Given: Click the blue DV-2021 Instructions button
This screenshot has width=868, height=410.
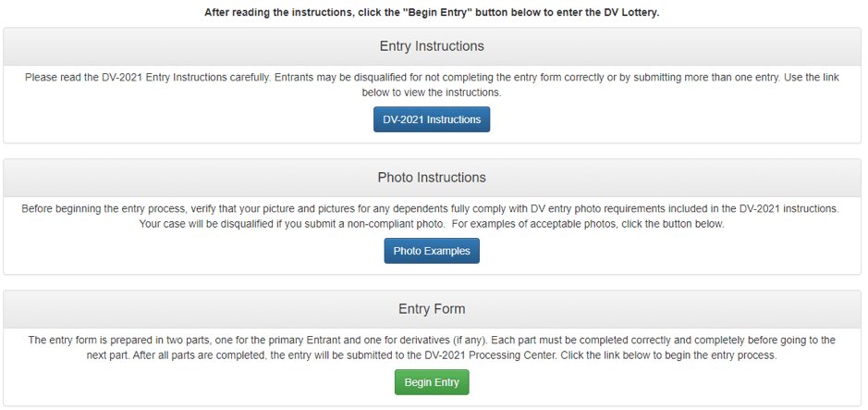Looking at the screenshot, I should click(x=432, y=119).
